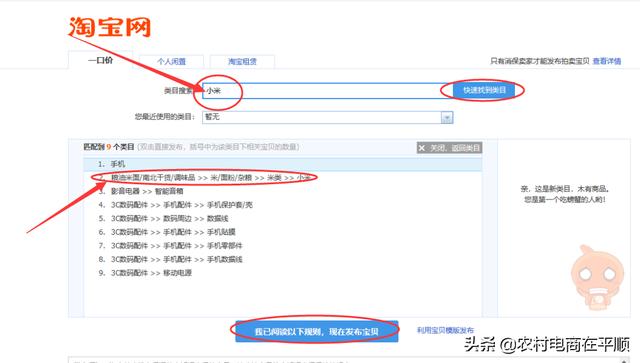Select 数码周边 >> 数据线 category
Screen dimensions: 640x363
pos(282,218)
